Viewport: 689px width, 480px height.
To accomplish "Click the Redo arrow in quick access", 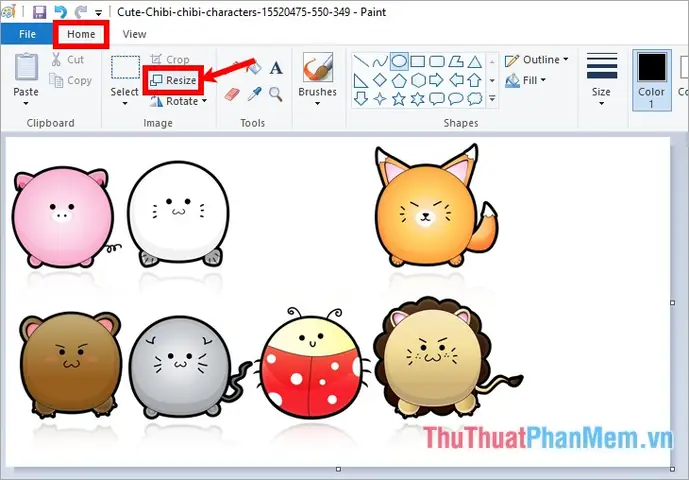I will 80,11.
